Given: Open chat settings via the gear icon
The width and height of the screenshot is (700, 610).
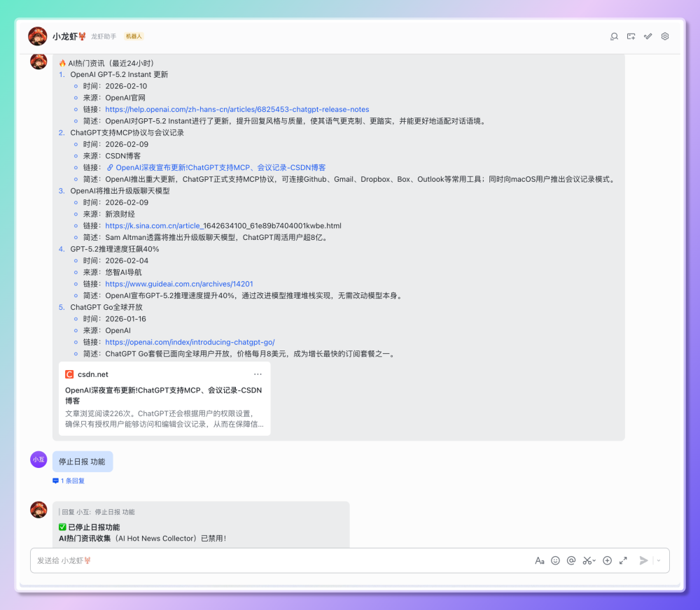Looking at the screenshot, I should [664, 36].
